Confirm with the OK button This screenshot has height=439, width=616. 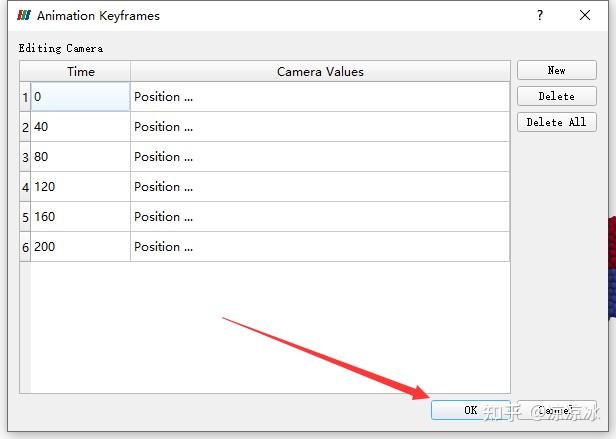(x=471, y=410)
